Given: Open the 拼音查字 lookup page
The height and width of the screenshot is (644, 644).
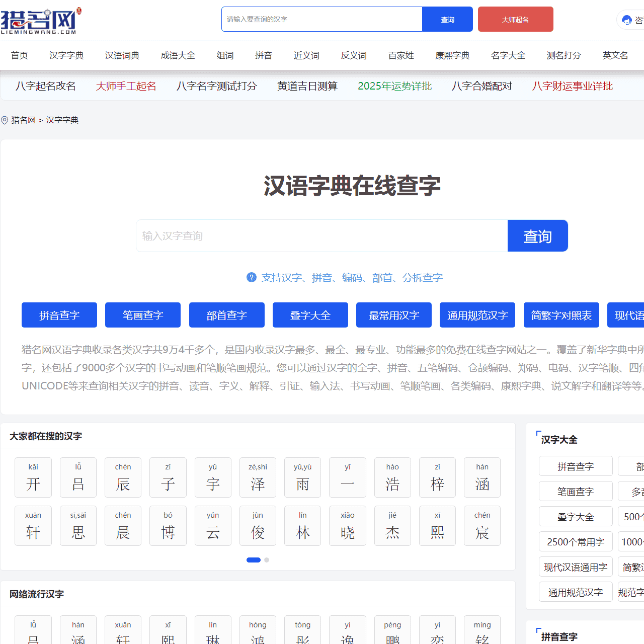Looking at the screenshot, I should [x=59, y=315].
